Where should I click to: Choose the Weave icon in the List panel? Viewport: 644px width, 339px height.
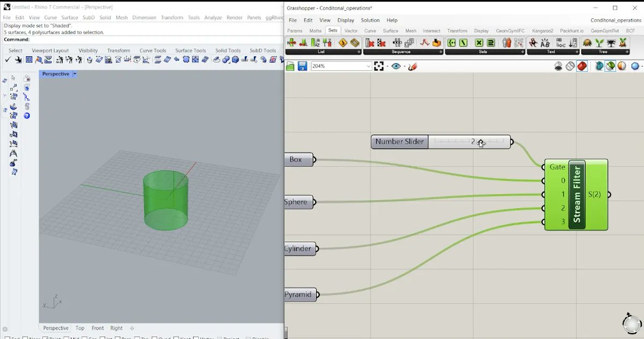tap(355, 42)
